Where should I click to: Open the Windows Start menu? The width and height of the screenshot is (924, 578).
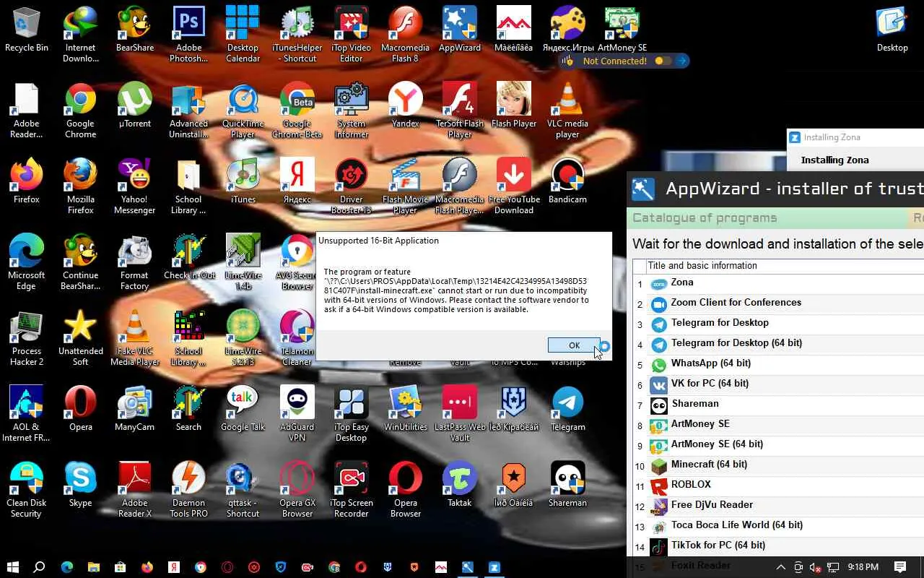coord(12,567)
